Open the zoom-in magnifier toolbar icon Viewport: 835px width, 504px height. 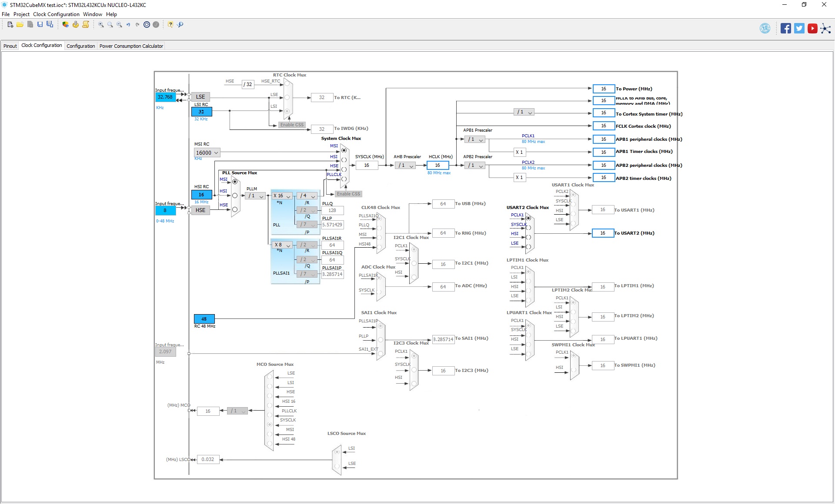100,25
